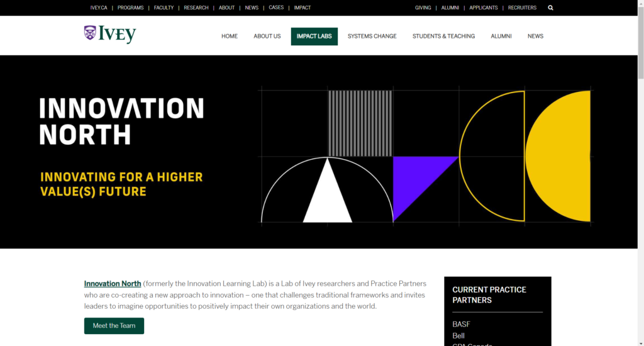Open About in top black bar
Screen dimensions: 644x346
click(x=226, y=8)
